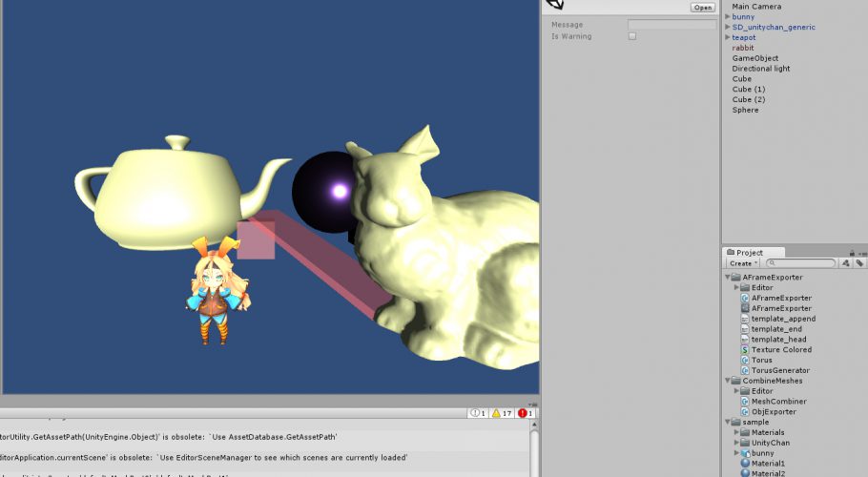Open the Create dropdown in Project
The height and width of the screenshot is (477, 868).
(x=743, y=263)
